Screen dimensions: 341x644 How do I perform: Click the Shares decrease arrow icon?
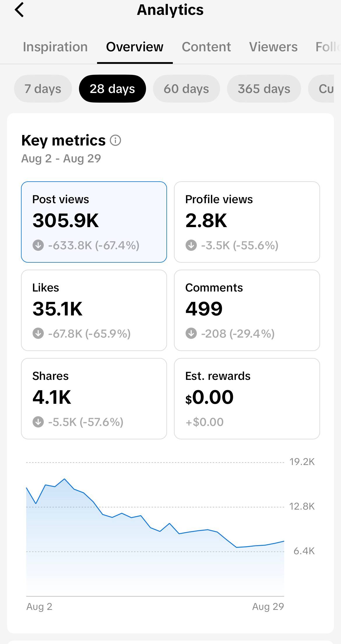click(38, 422)
